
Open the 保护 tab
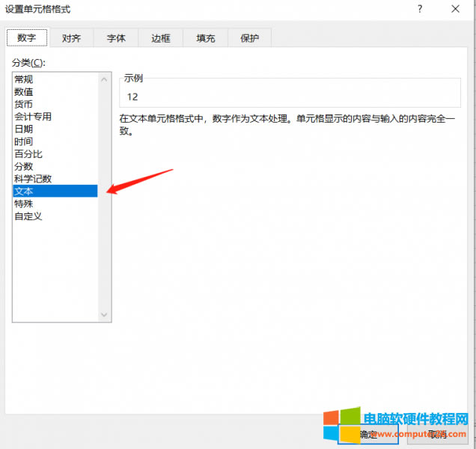[249, 38]
